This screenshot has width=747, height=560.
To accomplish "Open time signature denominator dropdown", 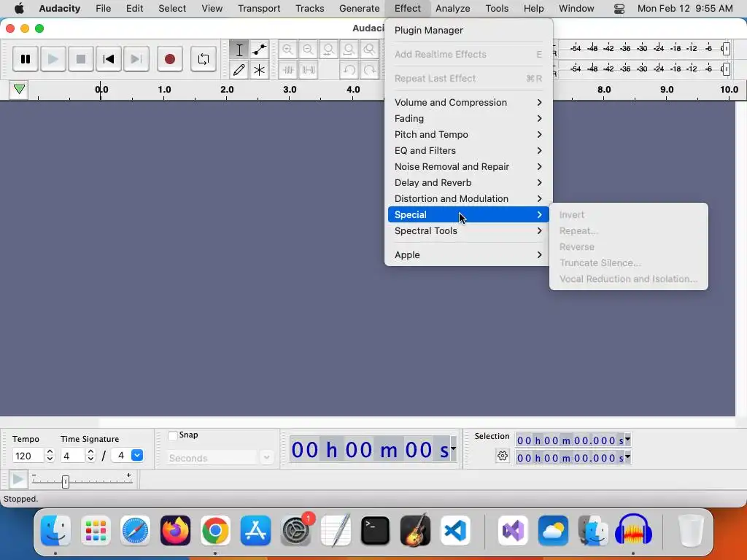I will coord(137,455).
